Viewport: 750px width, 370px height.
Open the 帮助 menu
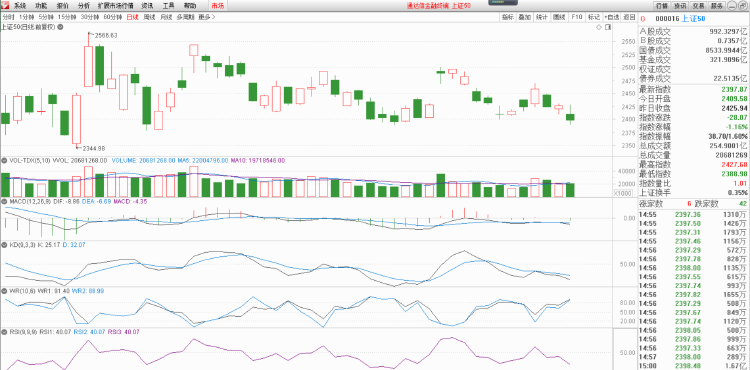(x=189, y=6)
